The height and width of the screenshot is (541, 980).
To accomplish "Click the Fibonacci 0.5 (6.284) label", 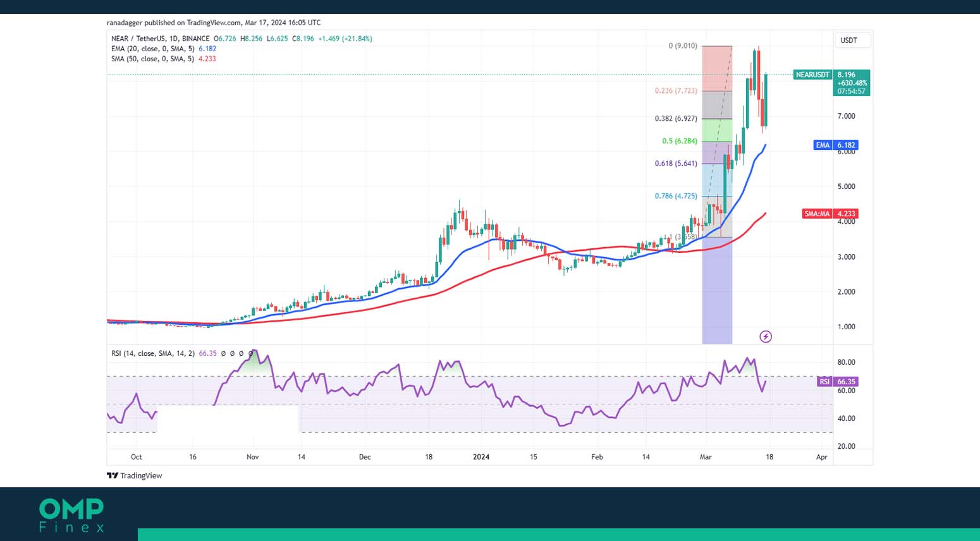I will [680, 141].
